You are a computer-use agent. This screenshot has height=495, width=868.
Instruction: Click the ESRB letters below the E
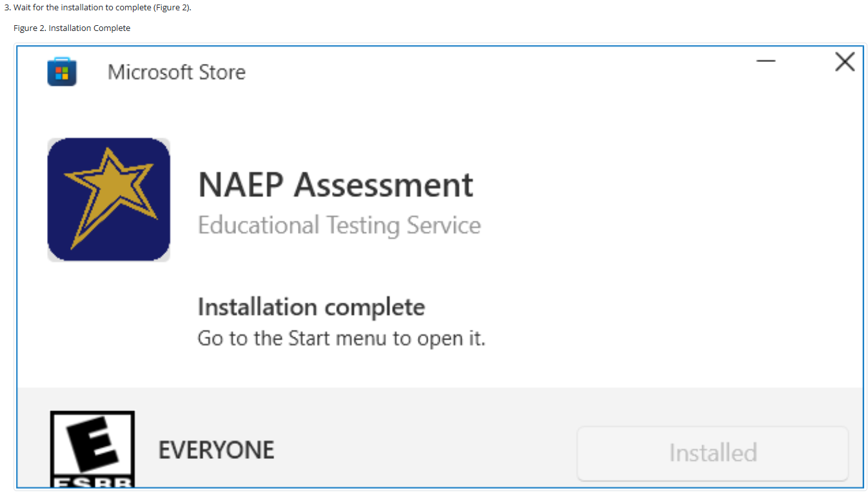93,482
